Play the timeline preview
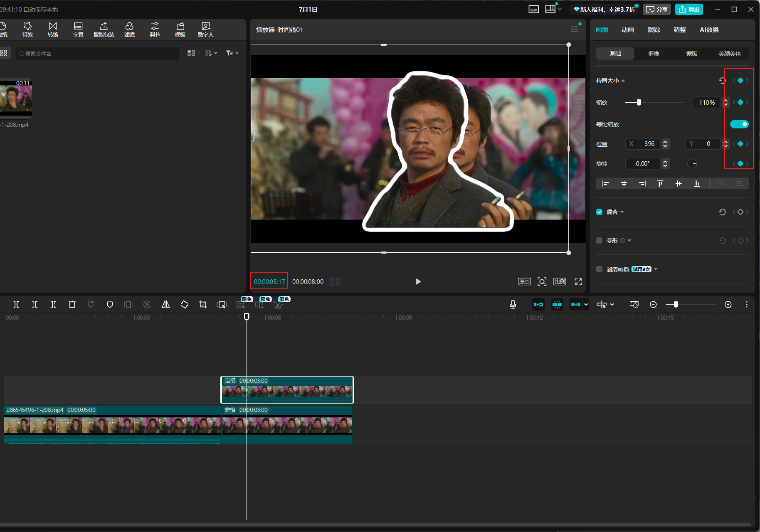This screenshot has width=760, height=532. (418, 282)
